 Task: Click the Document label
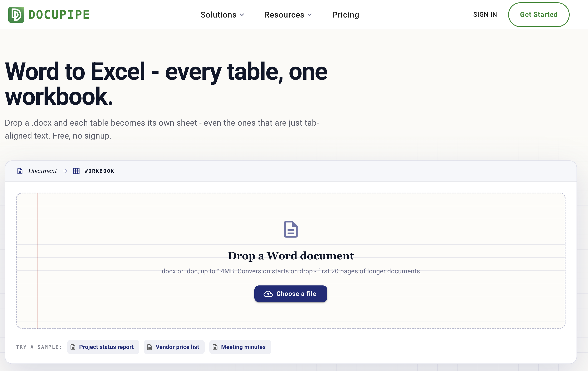click(43, 171)
